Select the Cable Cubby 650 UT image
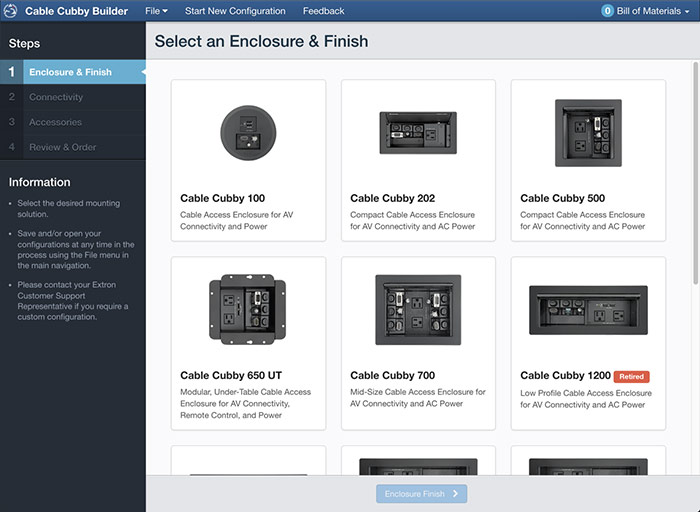Image resolution: width=700 pixels, height=512 pixels. [248, 309]
